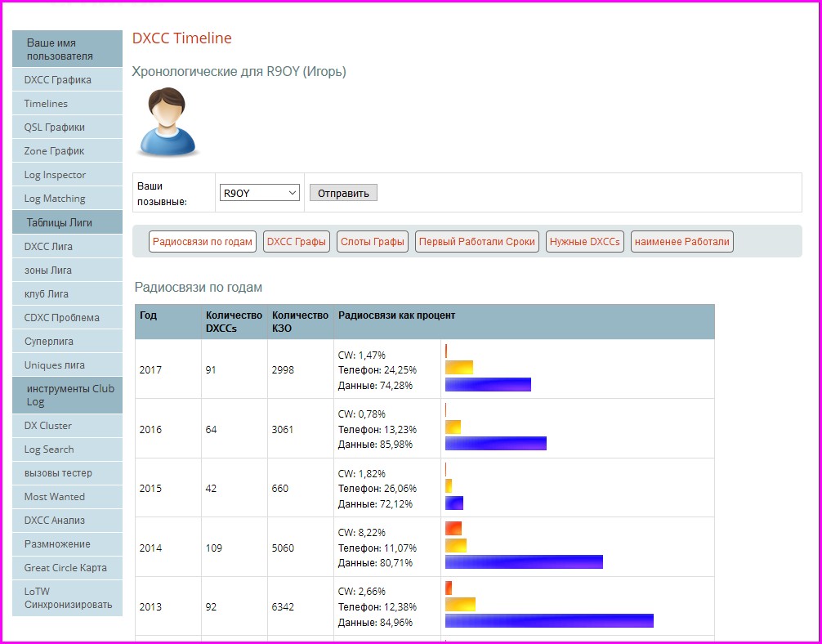
Task: Open the DXCC Графы tab
Action: (x=297, y=242)
